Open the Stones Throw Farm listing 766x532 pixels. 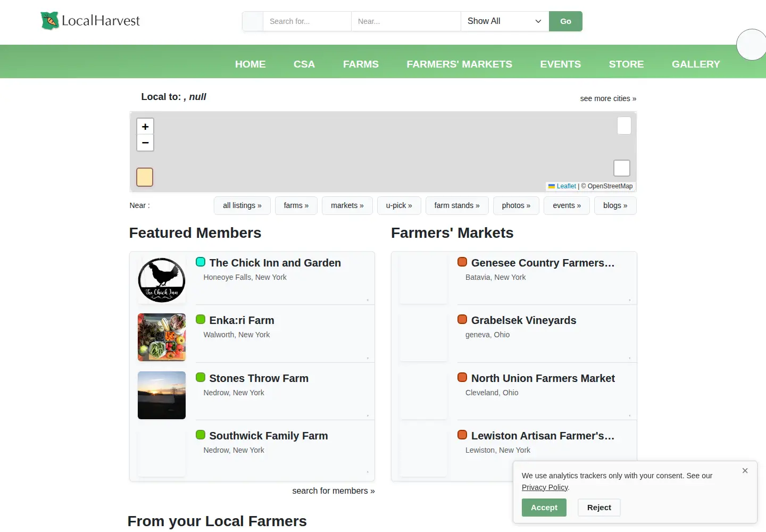pos(259,378)
